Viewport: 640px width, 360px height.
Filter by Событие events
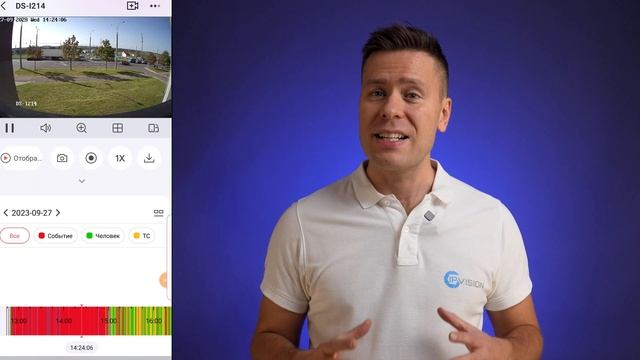(x=55, y=236)
